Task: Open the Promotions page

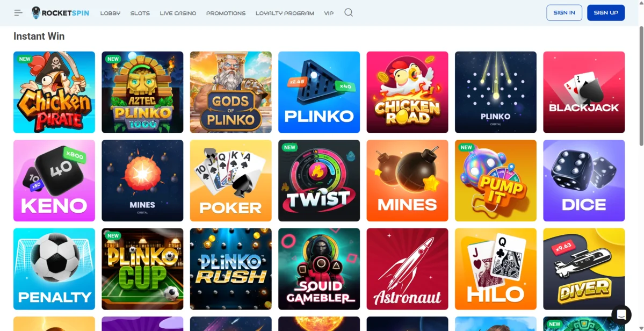Action: tap(226, 13)
